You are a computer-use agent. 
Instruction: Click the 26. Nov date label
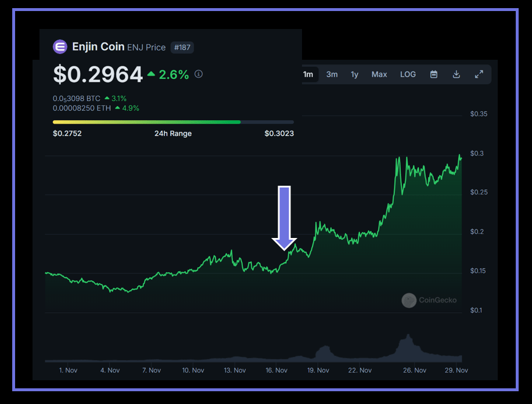(415, 370)
